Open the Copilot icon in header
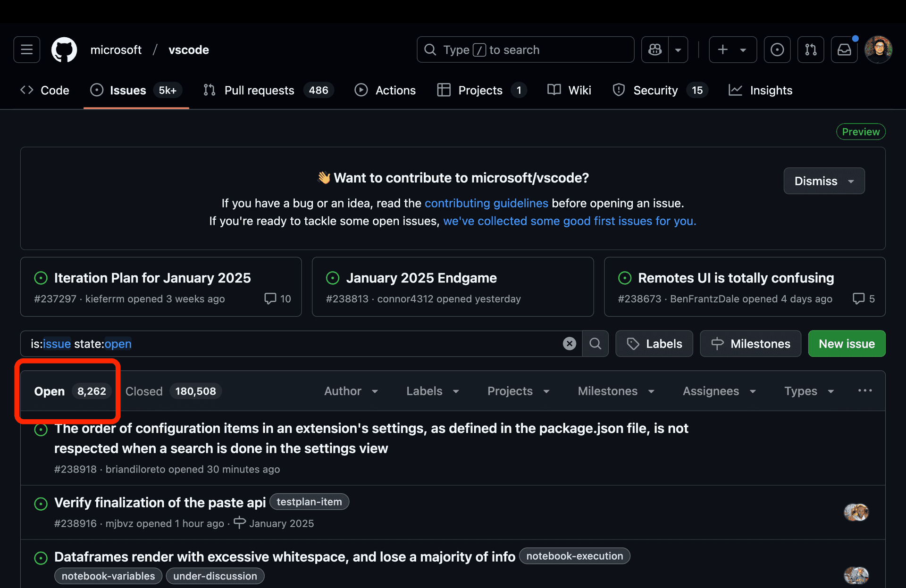Image resolution: width=906 pixels, height=588 pixels. click(x=655, y=50)
